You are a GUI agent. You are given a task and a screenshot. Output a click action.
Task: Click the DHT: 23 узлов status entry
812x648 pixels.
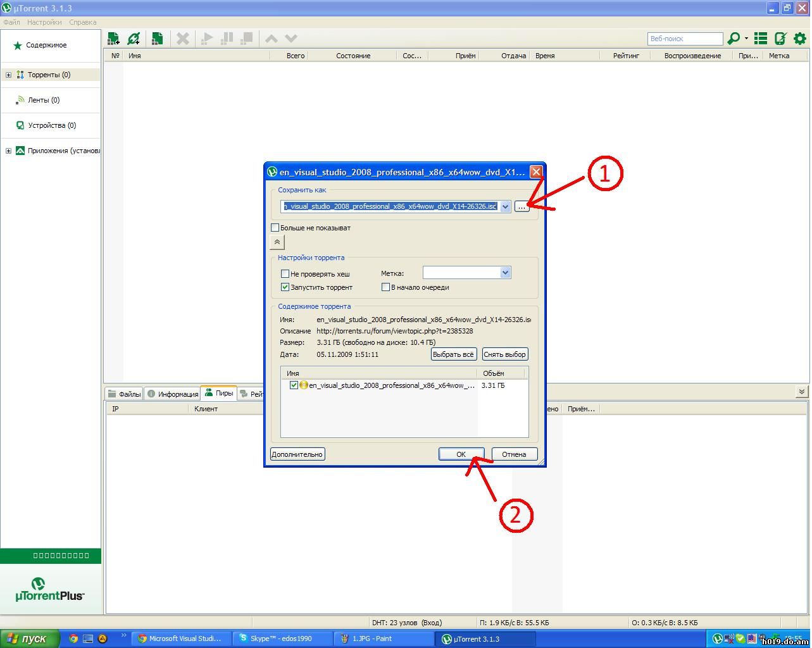[407, 623]
